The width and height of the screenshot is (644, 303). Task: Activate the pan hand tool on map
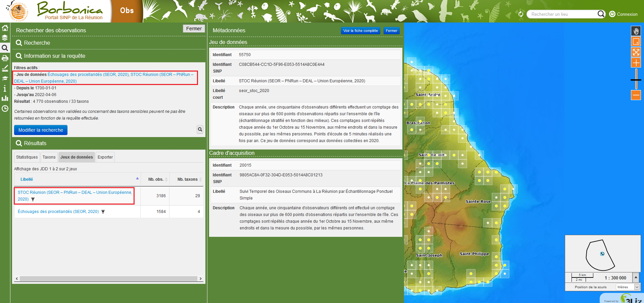(636, 31)
